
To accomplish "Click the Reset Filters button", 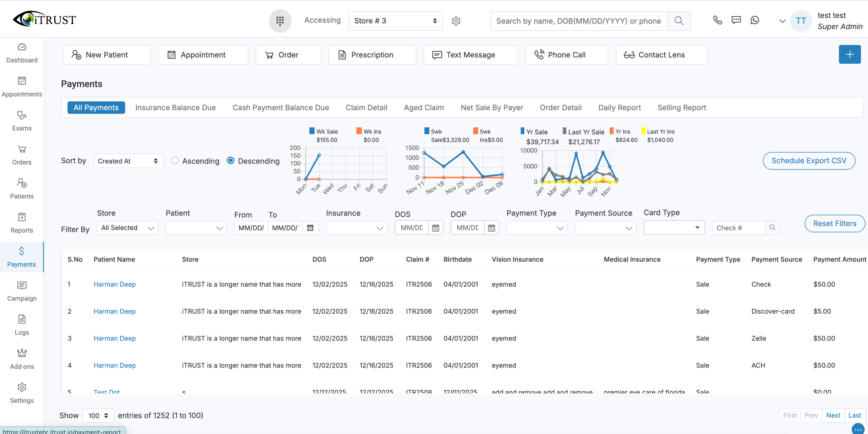I will [834, 224].
